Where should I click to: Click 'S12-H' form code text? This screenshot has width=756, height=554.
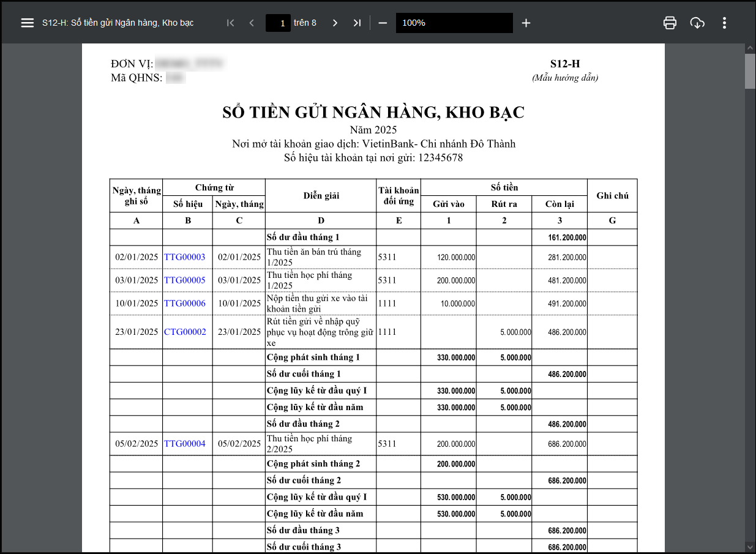point(565,64)
